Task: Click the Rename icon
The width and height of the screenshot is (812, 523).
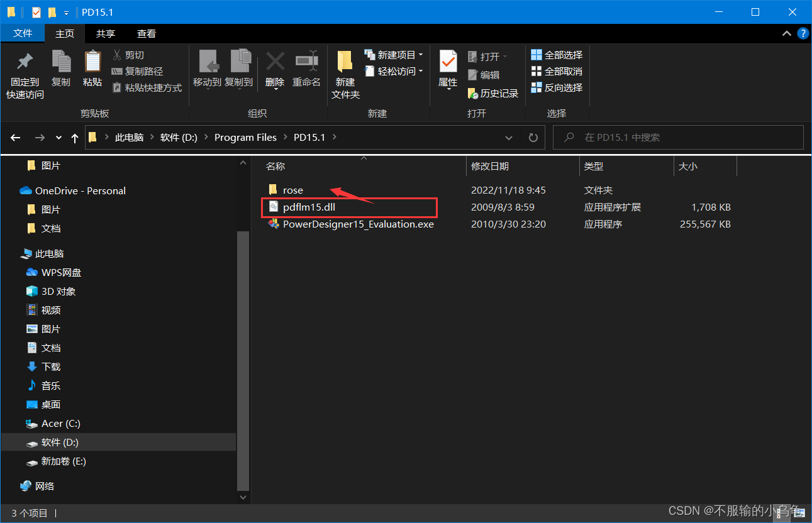Action: click(x=306, y=61)
